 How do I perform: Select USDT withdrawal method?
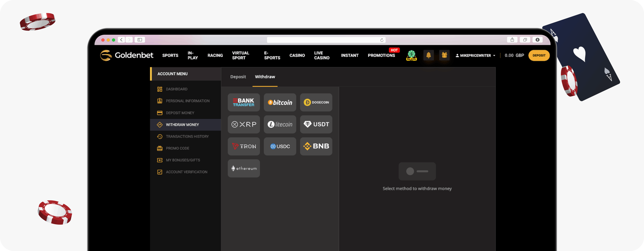click(x=316, y=124)
